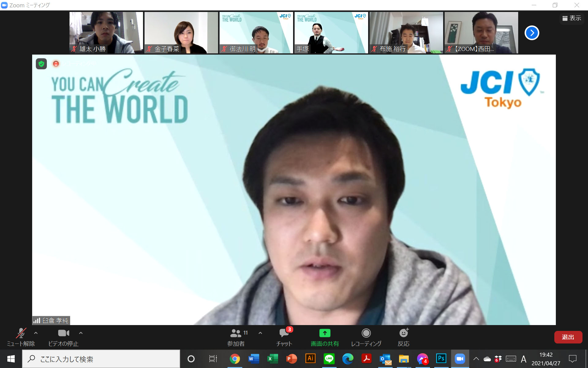Viewport: 588px width, 368px height.
Task: Stop the video camera
Action: pos(63,337)
